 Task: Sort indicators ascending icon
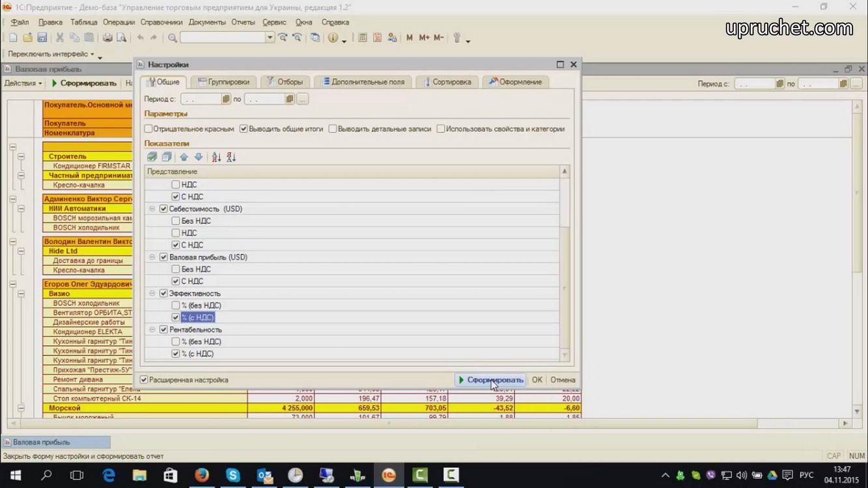point(216,157)
